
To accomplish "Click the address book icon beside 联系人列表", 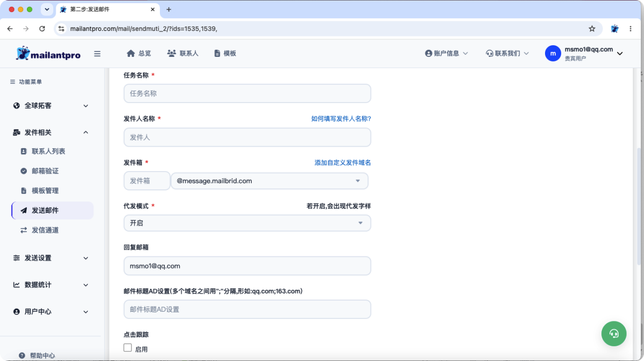I will (x=23, y=151).
